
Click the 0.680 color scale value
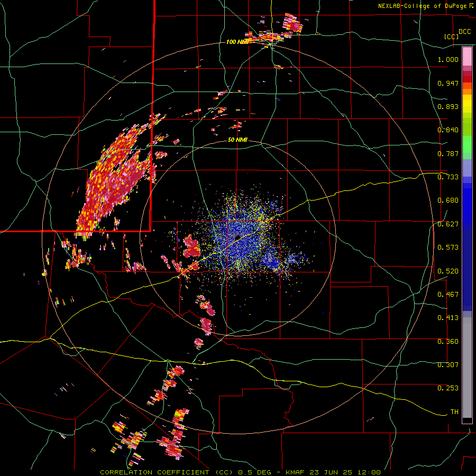[448, 200]
